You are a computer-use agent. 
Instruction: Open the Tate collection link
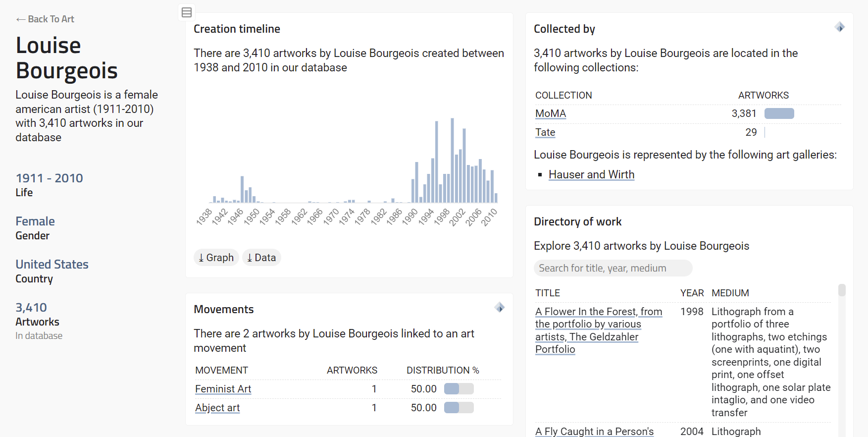545,132
